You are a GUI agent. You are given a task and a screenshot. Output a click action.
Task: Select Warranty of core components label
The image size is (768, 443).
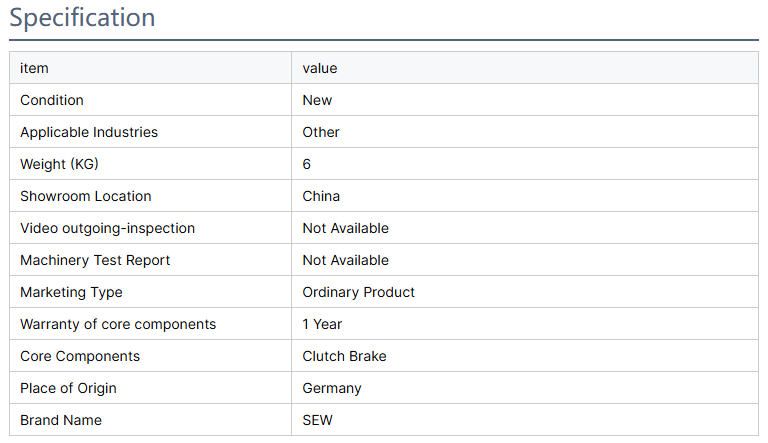[x=118, y=324]
